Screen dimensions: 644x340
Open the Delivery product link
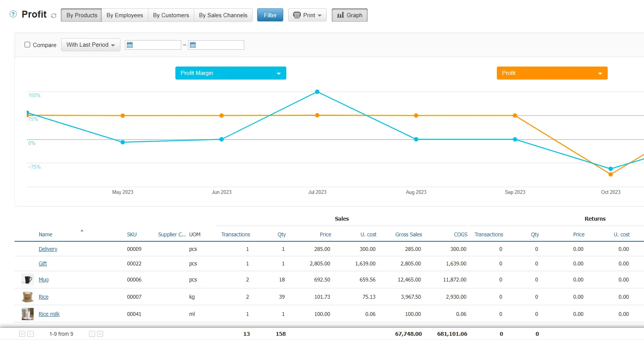(x=48, y=249)
